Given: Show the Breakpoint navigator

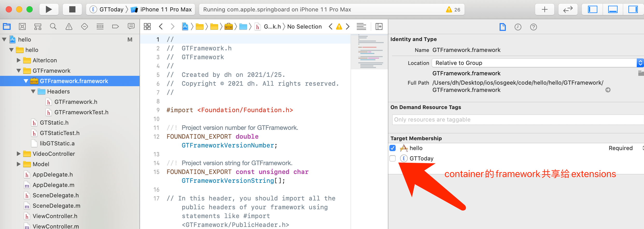Looking at the screenshot, I should (116, 26).
